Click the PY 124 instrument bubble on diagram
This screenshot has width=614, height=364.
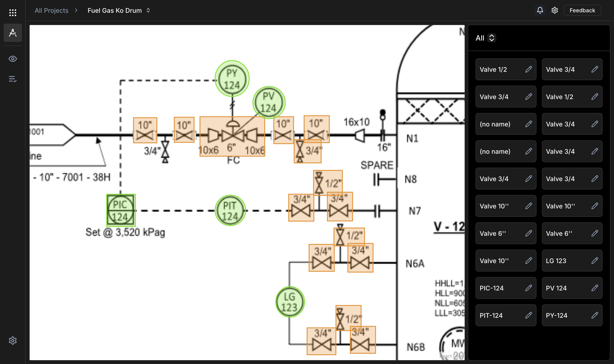click(x=232, y=79)
